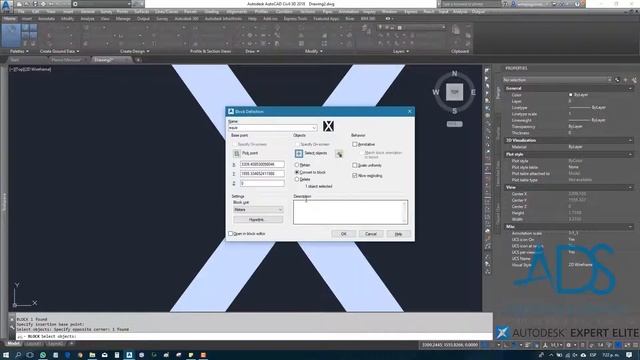Open a new drawing tab with plus
The image size is (640, 360).
[138, 60]
